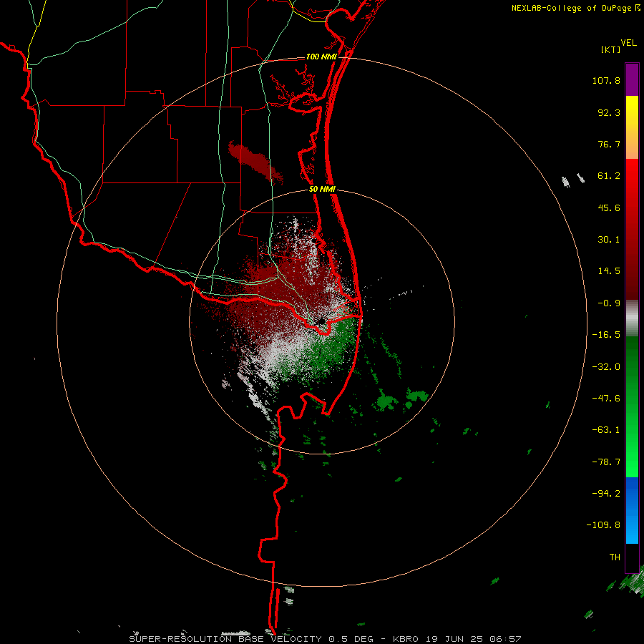
Task: Click the 100 NMI range ring label
Action: click(x=321, y=57)
